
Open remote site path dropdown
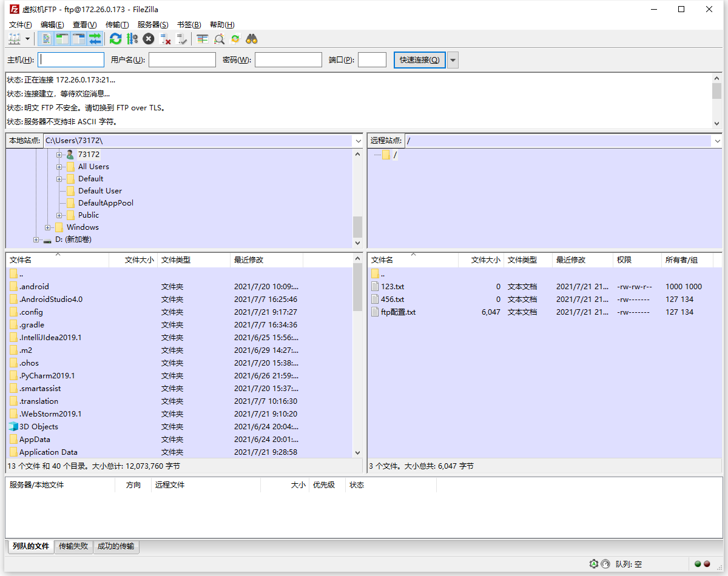coord(717,141)
